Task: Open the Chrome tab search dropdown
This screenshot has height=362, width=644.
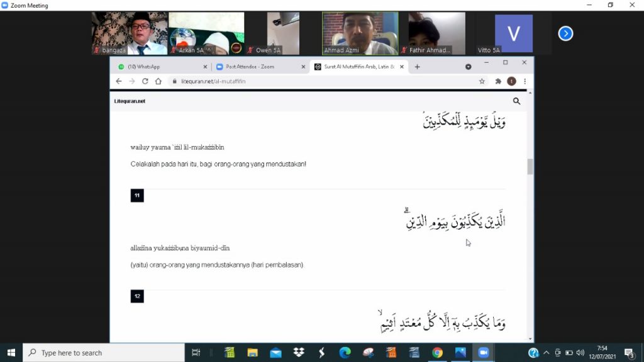Action: click(469, 66)
